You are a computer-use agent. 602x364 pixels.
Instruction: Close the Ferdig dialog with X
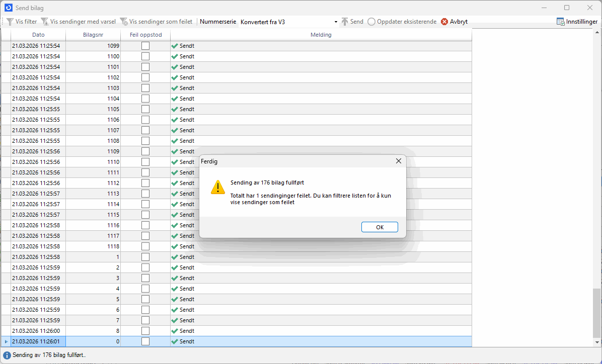tap(398, 161)
